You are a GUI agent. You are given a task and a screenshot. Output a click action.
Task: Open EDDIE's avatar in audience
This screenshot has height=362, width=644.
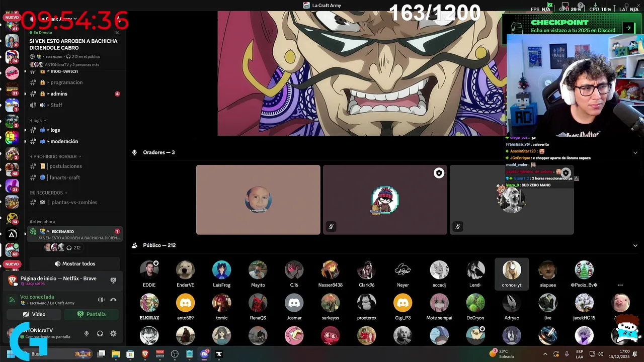tap(149, 270)
